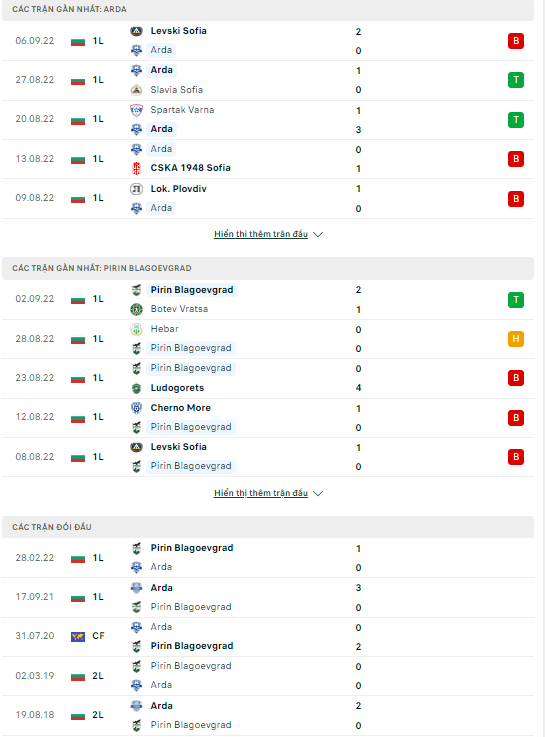545x737 pixels.
Task: Click 'Hiển thị thêm trận đấu' under Arda matches
Action: (261, 234)
